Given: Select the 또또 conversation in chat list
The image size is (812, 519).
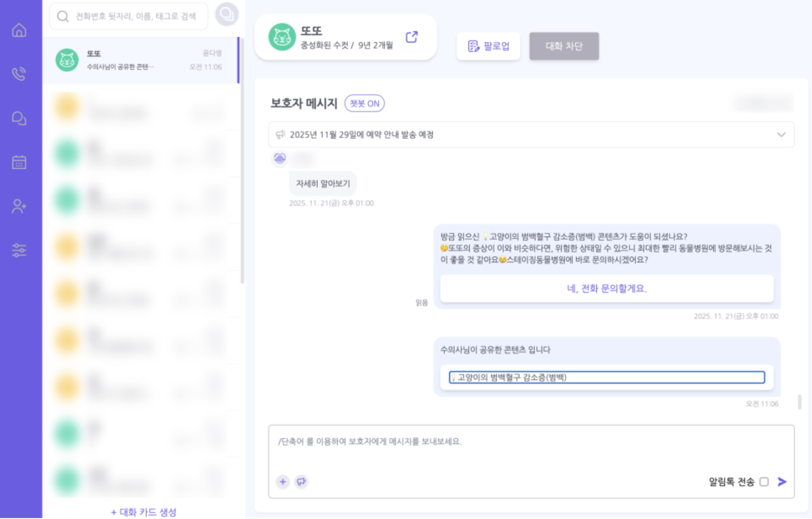Looking at the screenshot, I should pyautogui.click(x=140, y=61).
